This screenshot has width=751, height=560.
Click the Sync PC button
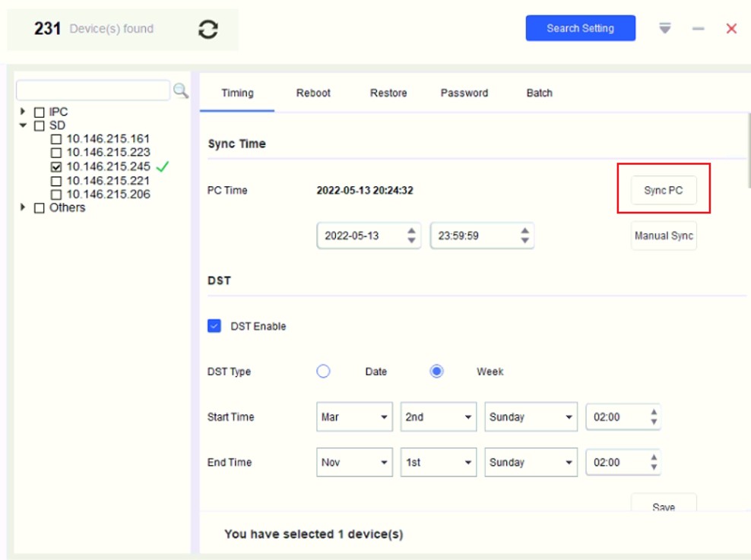(663, 191)
